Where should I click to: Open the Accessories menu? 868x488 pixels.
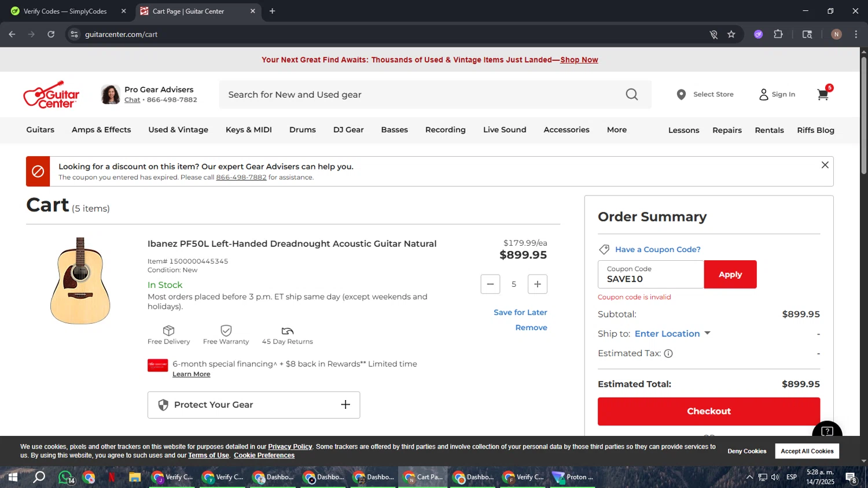[567, 130]
